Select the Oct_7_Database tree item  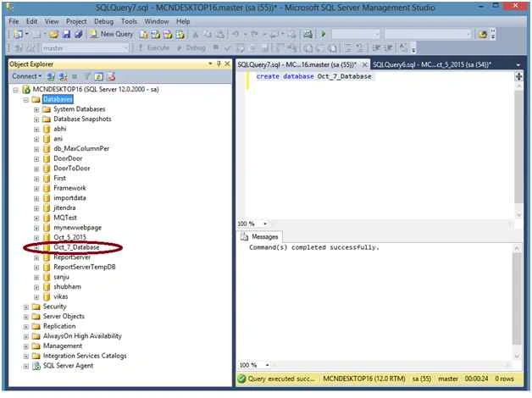click(x=76, y=247)
